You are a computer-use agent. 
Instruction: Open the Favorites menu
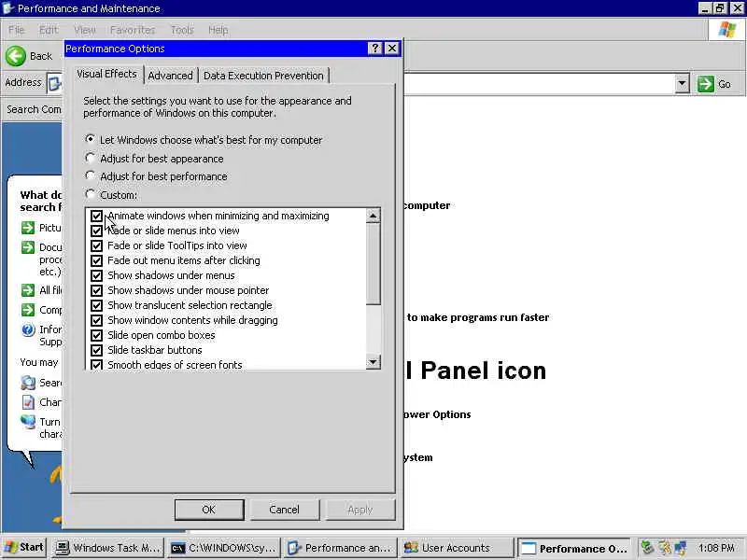133,30
